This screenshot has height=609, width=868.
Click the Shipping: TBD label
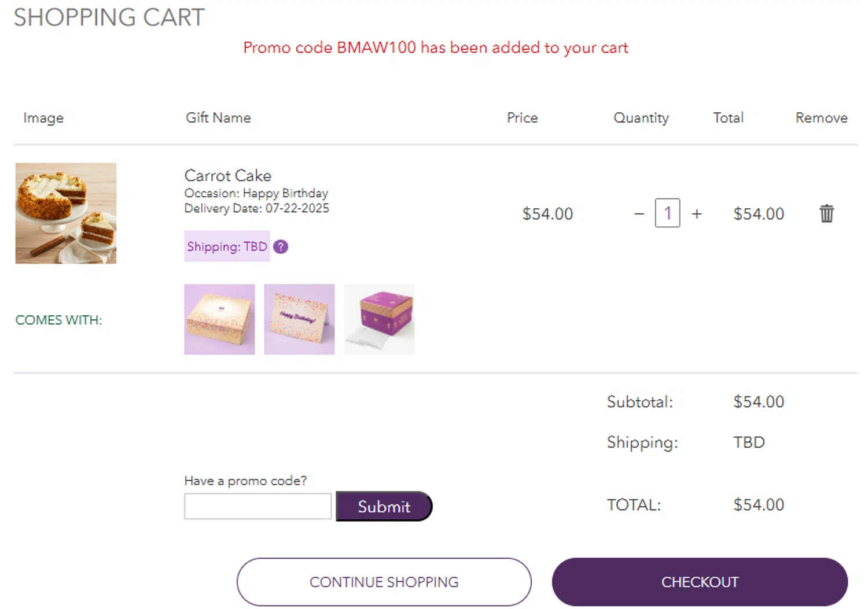(227, 247)
